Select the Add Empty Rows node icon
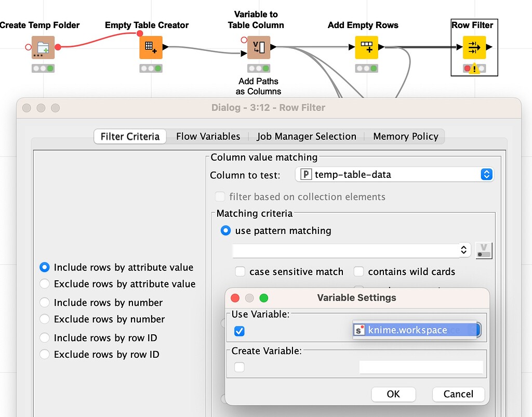Screen dimensions: 532x417 [367, 47]
